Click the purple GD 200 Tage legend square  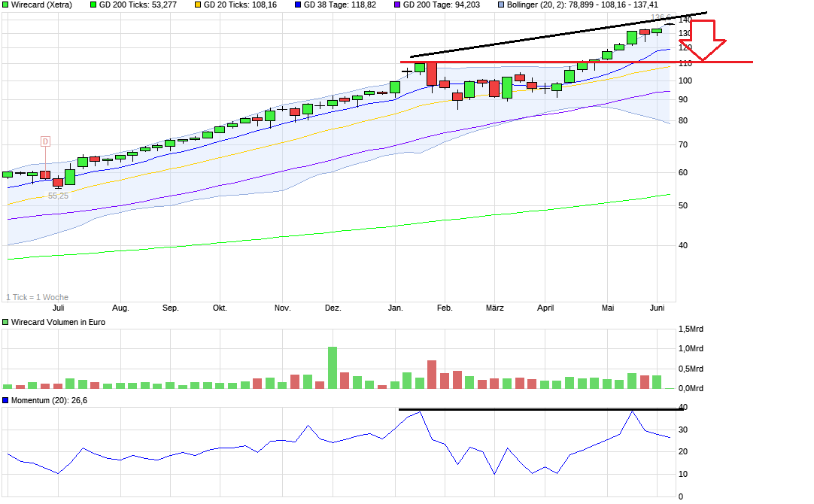pyautogui.click(x=397, y=5)
